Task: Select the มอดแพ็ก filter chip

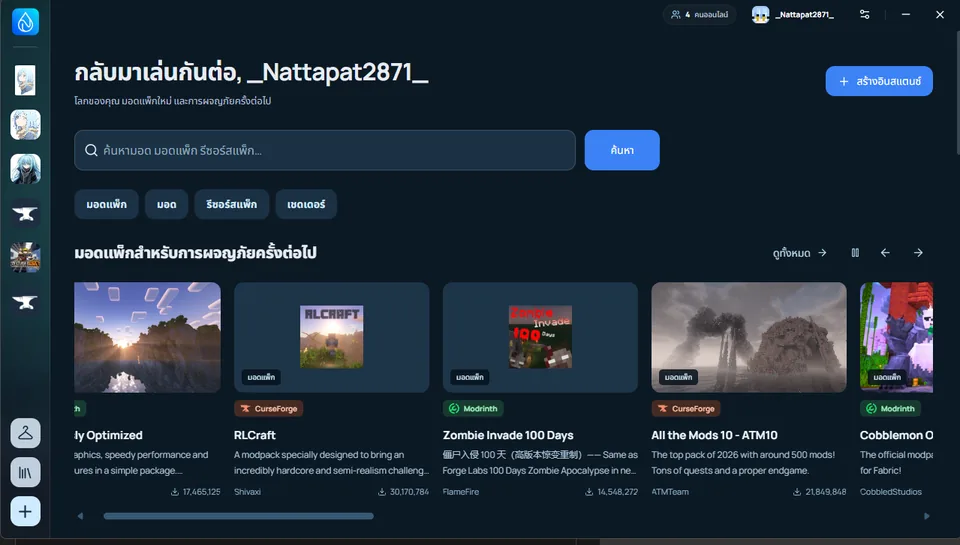Action: pyautogui.click(x=107, y=204)
